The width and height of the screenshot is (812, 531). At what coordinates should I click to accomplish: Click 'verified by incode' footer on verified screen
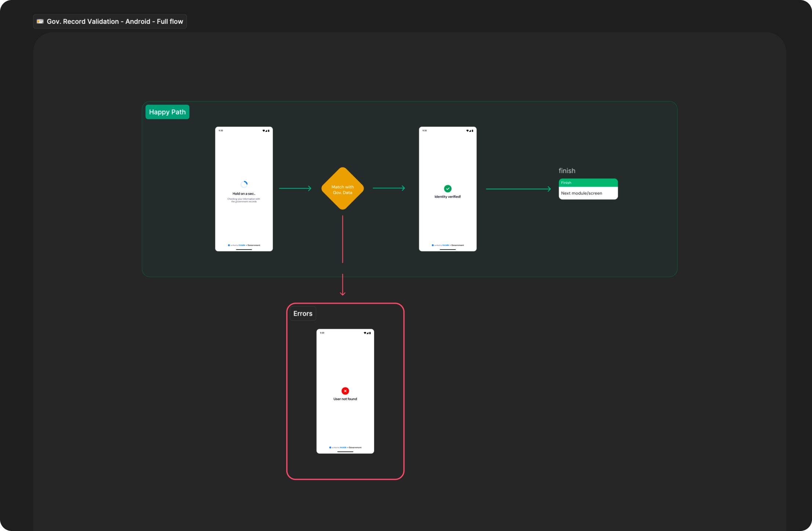(x=448, y=245)
